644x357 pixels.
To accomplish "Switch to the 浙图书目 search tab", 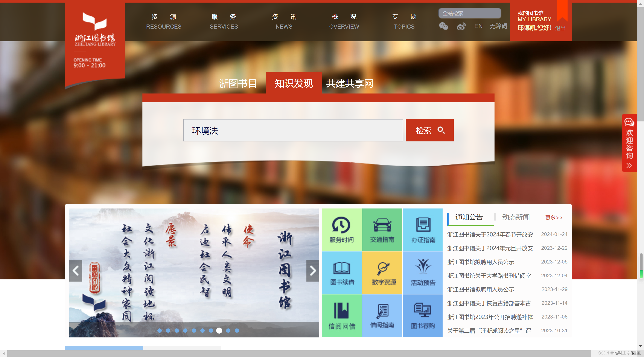I will tap(238, 83).
